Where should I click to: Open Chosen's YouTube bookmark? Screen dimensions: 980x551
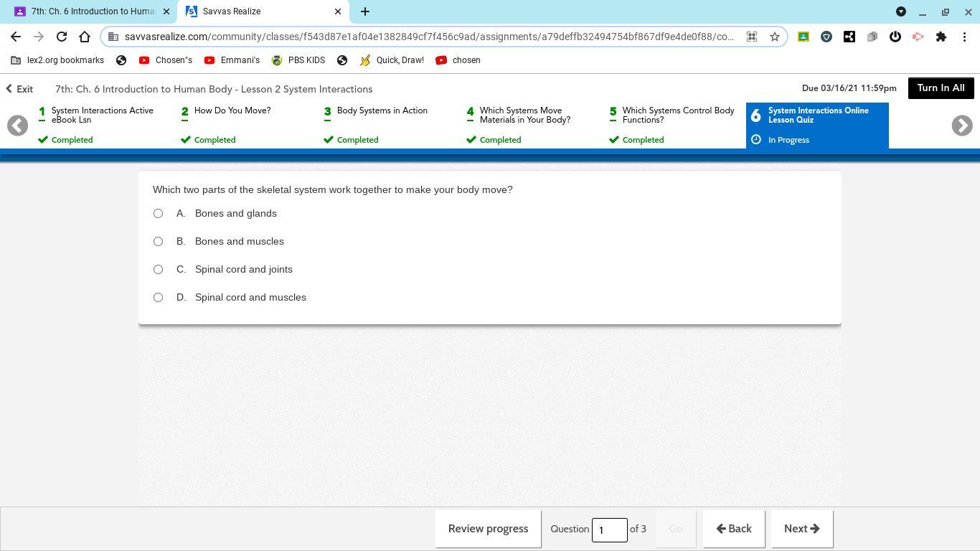click(166, 60)
